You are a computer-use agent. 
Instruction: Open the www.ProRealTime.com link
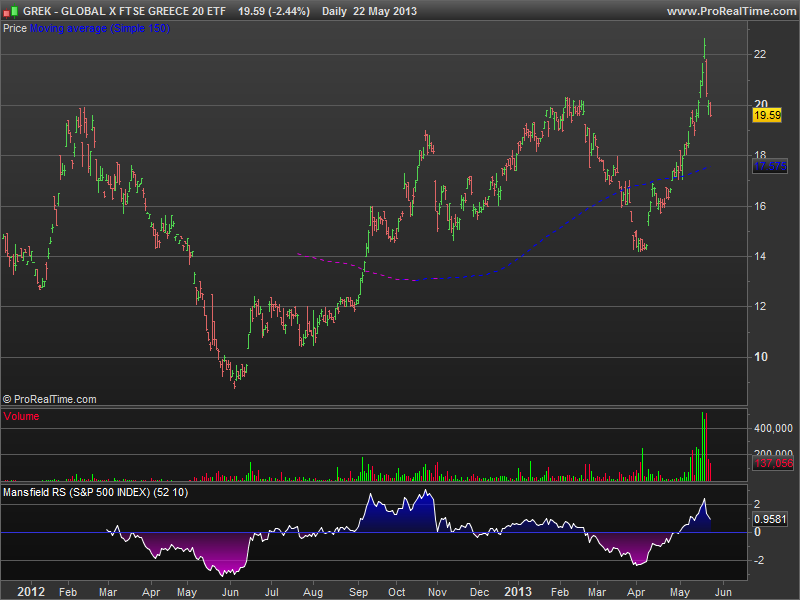729,11
